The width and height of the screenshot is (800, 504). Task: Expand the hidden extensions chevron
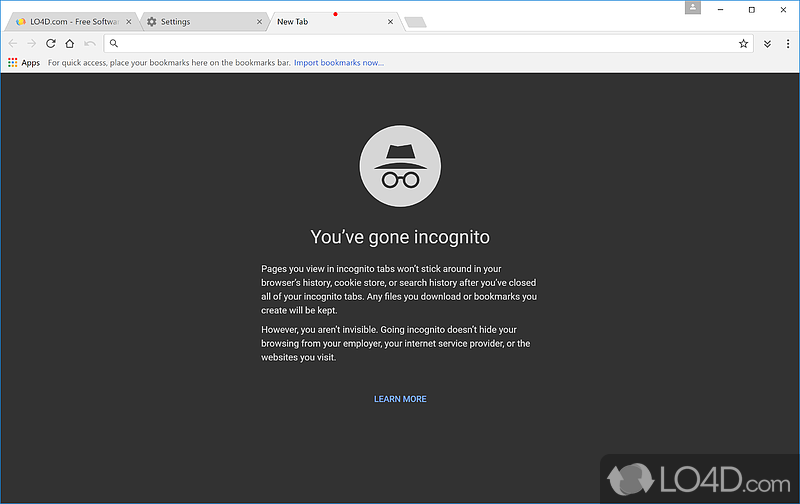(x=767, y=44)
